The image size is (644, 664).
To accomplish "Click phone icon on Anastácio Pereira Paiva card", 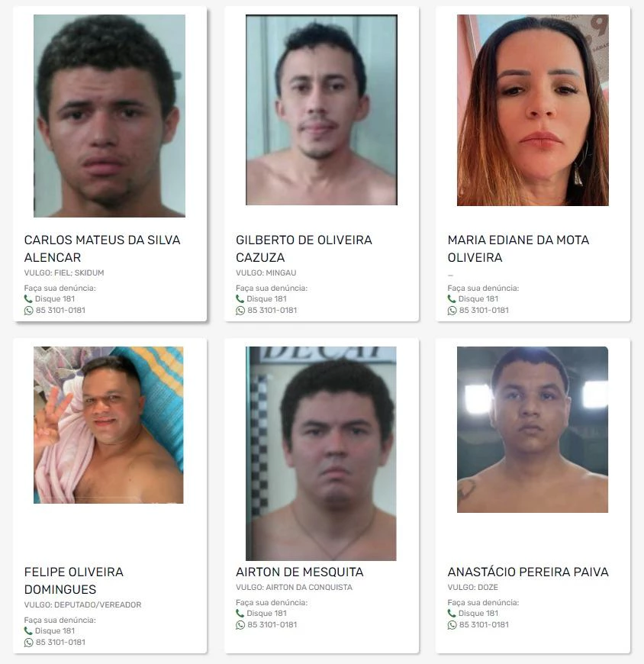I will point(452,614).
